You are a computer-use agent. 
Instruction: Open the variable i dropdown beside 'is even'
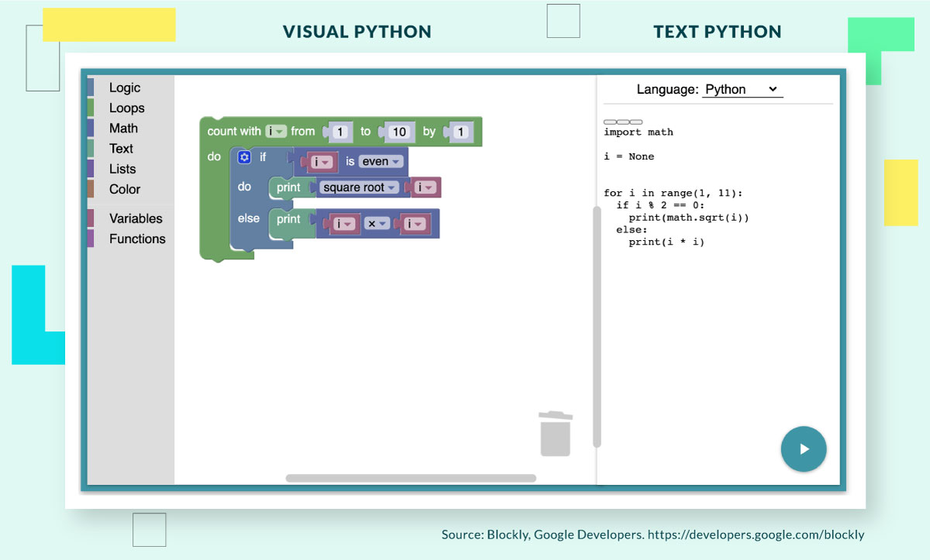pos(322,162)
